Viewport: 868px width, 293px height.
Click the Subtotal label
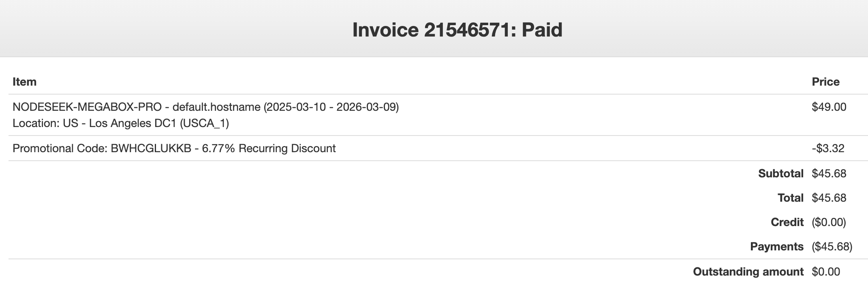click(780, 173)
